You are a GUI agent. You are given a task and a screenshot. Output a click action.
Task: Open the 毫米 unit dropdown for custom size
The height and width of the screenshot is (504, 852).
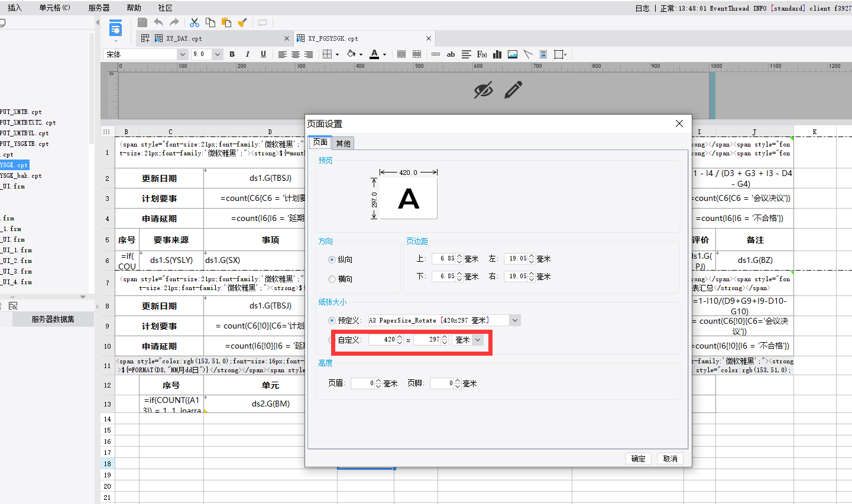[x=478, y=340]
